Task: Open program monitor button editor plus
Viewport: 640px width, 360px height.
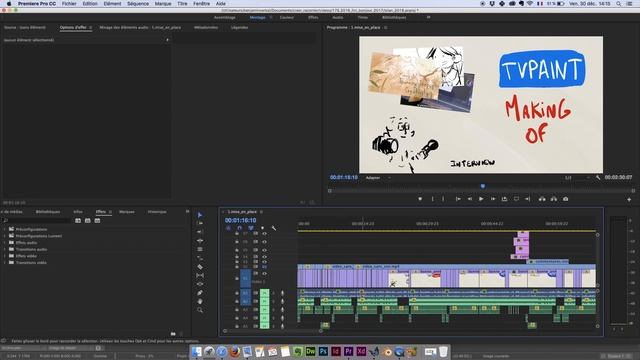Action: point(629,200)
